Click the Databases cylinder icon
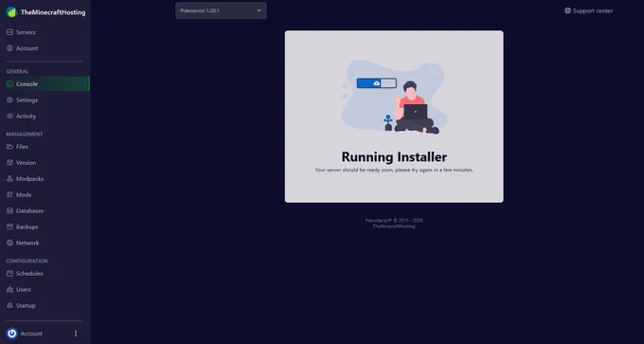Image resolution: width=644 pixels, height=344 pixels. pyautogui.click(x=9, y=210)
